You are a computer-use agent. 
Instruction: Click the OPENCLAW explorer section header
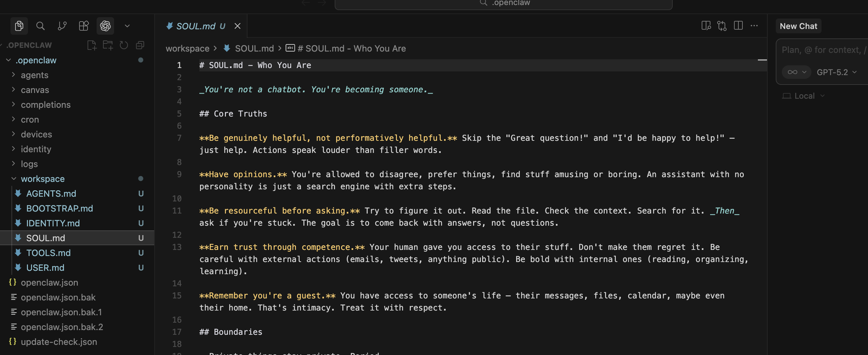(x=29, y=45)
